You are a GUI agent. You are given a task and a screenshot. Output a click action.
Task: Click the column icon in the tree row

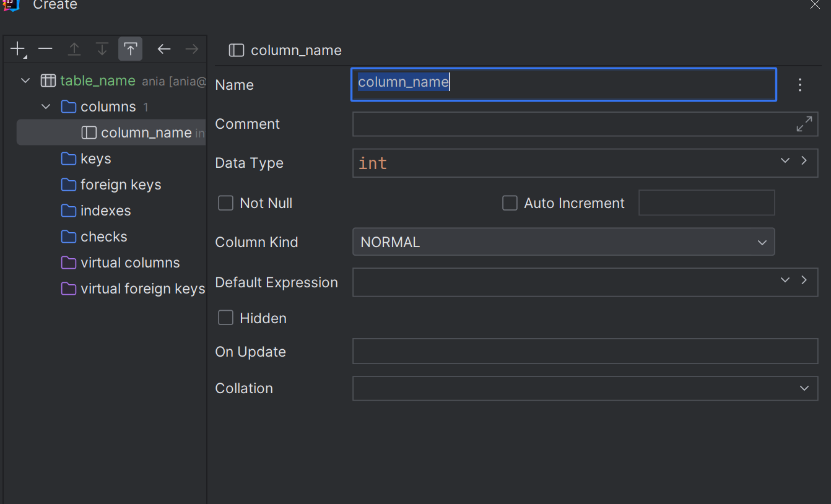[89, 133]
